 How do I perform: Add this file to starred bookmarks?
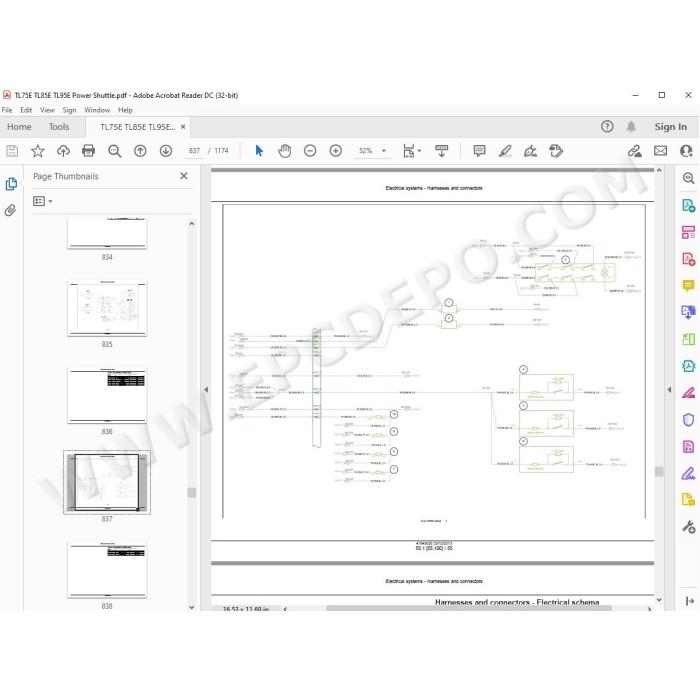coord(38,151)
